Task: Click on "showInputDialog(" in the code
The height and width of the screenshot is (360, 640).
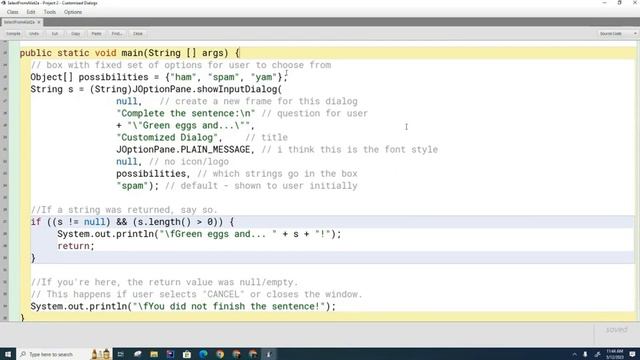Action: point(239,89)
